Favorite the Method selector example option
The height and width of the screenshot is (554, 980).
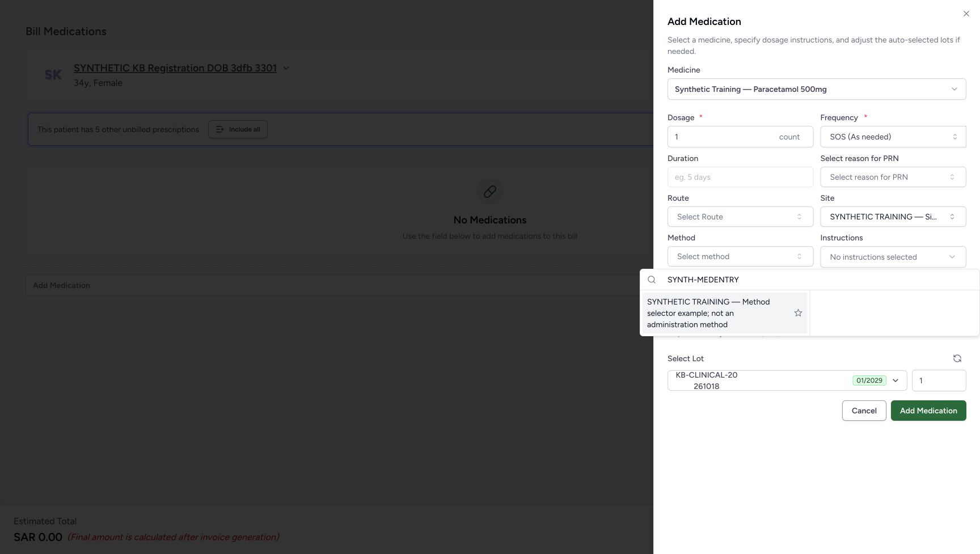798,313
